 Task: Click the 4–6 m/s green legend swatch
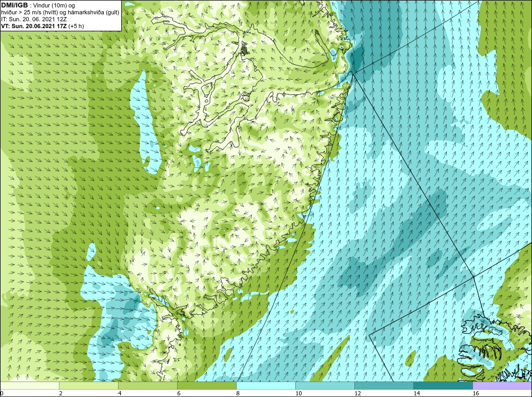(147, 385)
